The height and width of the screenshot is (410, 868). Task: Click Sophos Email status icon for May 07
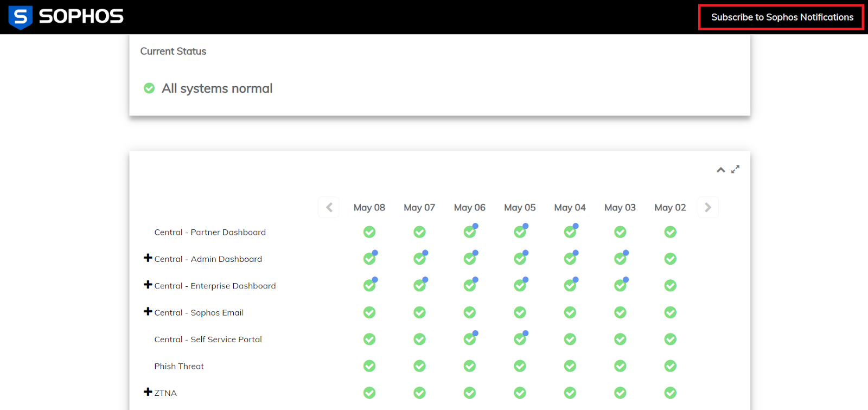(x=419, y=312)
